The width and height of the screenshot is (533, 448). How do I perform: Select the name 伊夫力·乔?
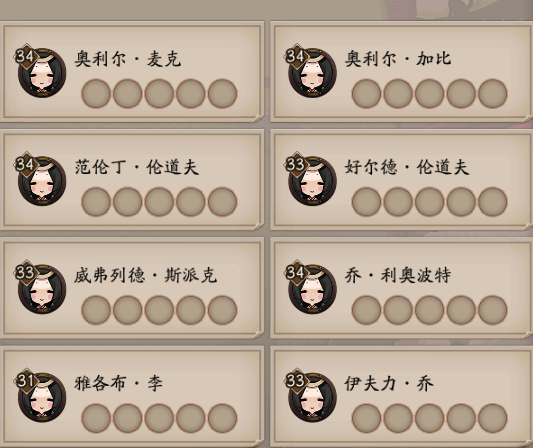tap(389, 383)
